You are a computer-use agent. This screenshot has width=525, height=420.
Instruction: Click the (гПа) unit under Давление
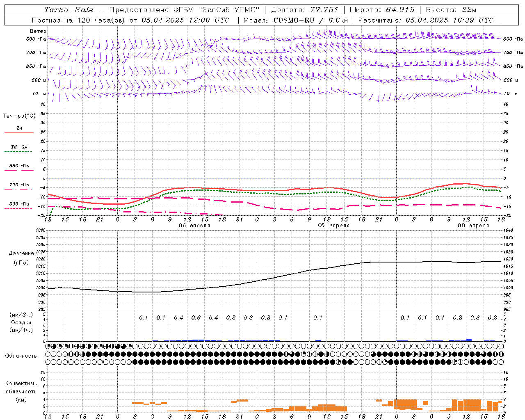point(21,263)
